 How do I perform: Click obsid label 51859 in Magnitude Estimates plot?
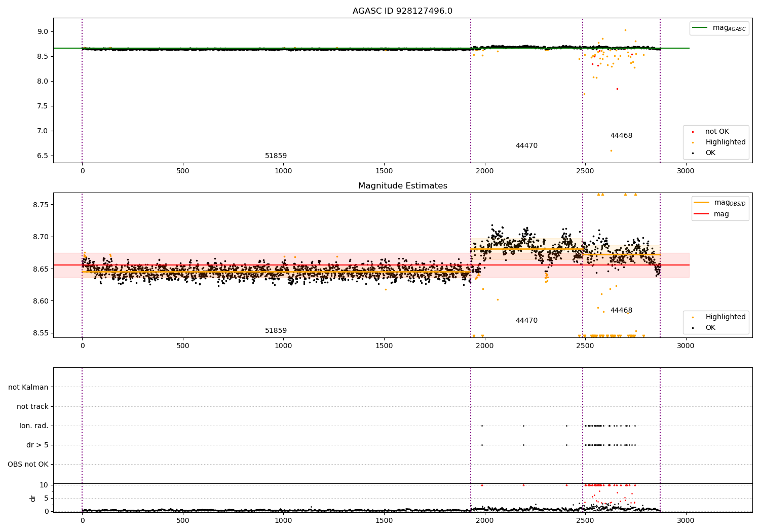(276, 330)
